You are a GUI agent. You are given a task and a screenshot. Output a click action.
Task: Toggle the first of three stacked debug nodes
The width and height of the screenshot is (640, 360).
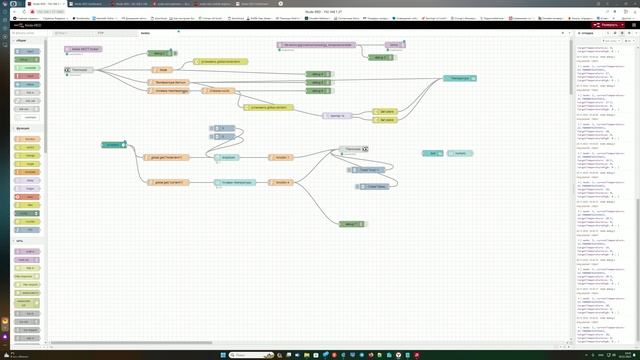point(333,74)
